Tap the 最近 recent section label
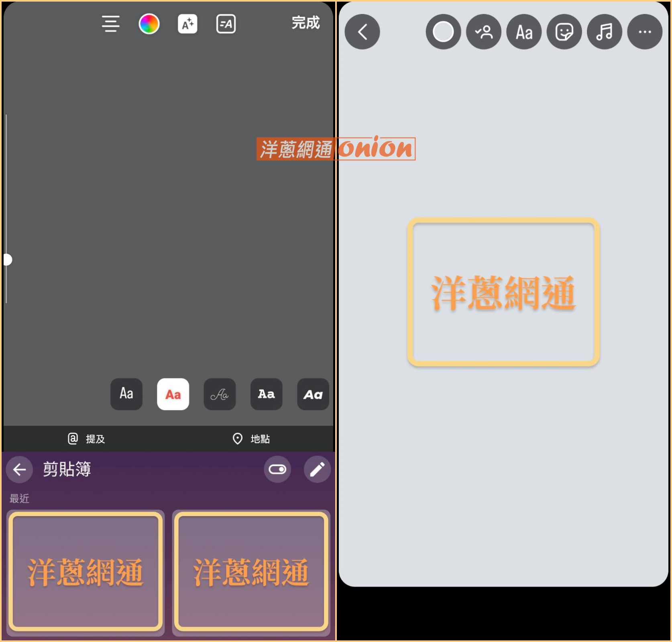672x642 pixels. (19, 499)
